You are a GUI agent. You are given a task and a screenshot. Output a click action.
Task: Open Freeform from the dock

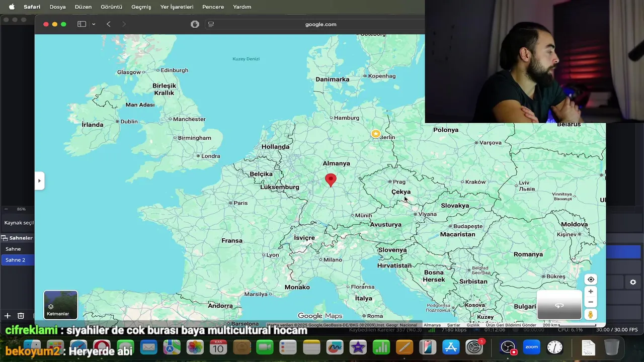click(335, 347)
